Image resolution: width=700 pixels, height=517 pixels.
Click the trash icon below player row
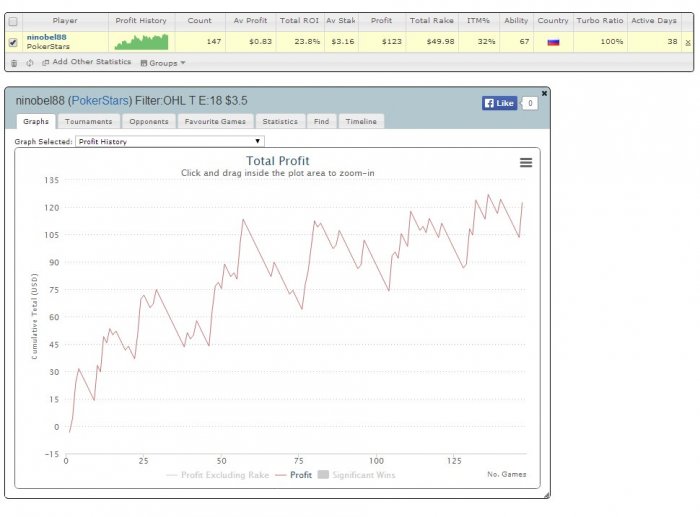[14, 63]
